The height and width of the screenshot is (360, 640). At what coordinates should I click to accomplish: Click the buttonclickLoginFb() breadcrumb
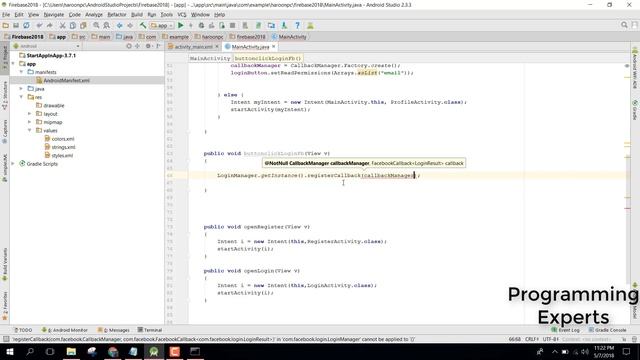point(268,58)
